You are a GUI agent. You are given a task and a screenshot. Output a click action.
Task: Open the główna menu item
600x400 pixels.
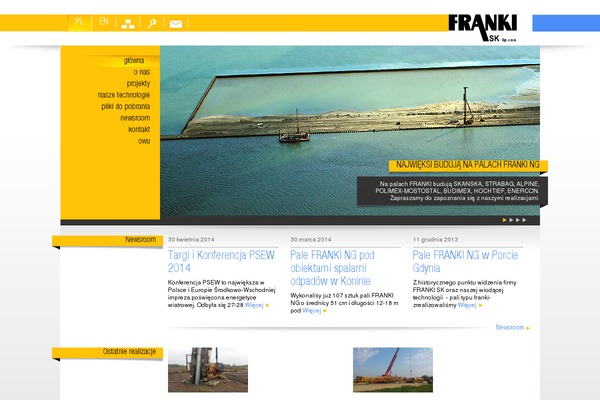pyautogui.click(x=134, y=60)
